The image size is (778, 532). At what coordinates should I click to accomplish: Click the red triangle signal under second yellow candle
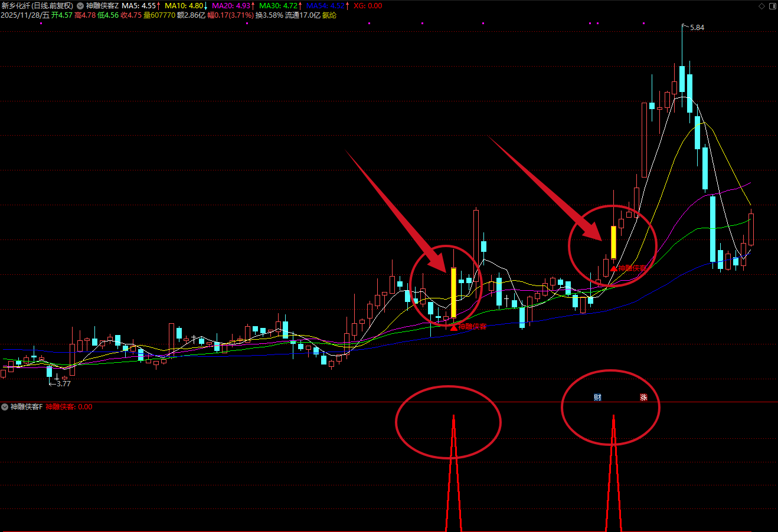(614, 268)
